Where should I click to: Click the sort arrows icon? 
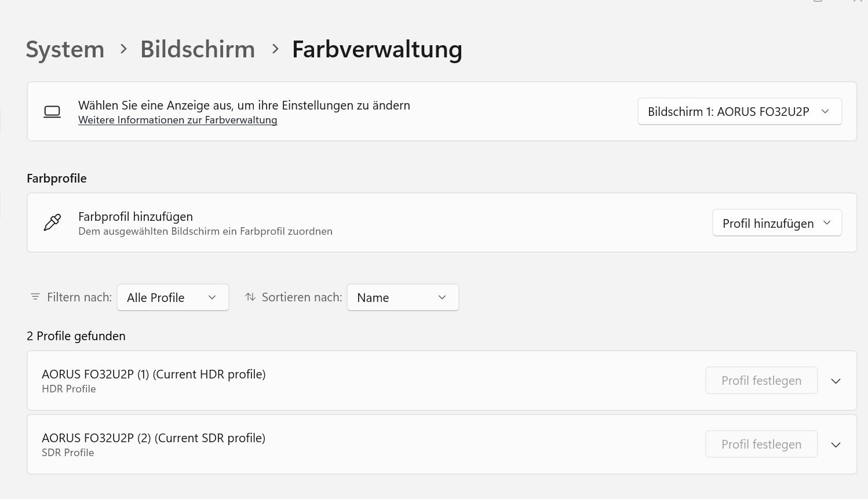point(250,297)
